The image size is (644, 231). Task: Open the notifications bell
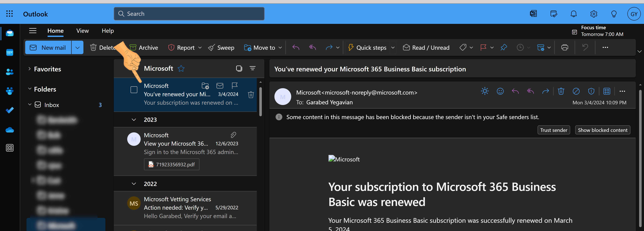tap(574, 14)
